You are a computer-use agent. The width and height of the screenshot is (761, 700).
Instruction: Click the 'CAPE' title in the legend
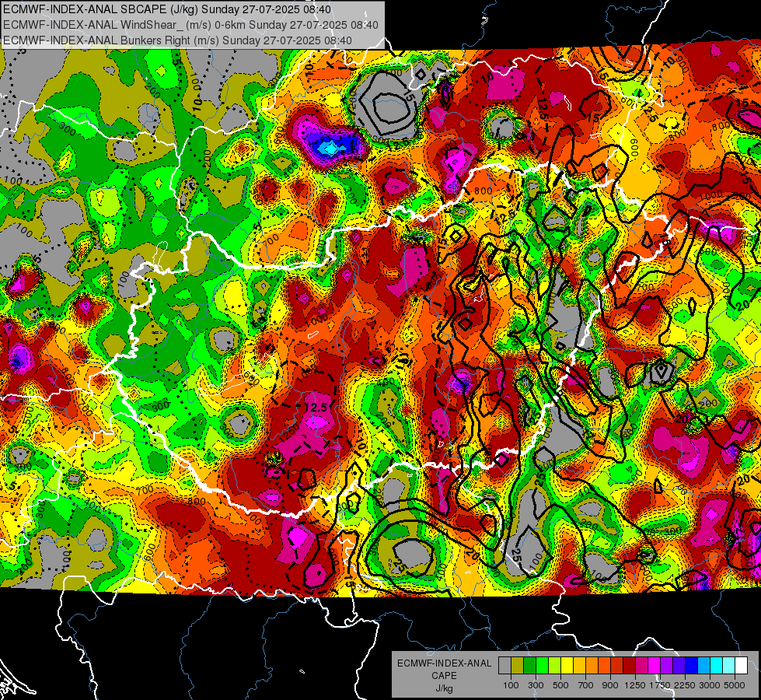(444, 675)
